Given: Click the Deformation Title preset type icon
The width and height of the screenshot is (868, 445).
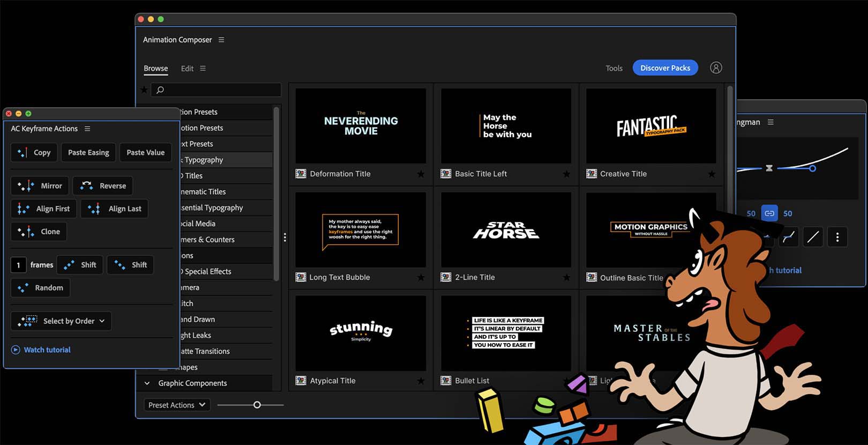Looking at the screenshot, I should pyautogui.click(x=301, y=174).
